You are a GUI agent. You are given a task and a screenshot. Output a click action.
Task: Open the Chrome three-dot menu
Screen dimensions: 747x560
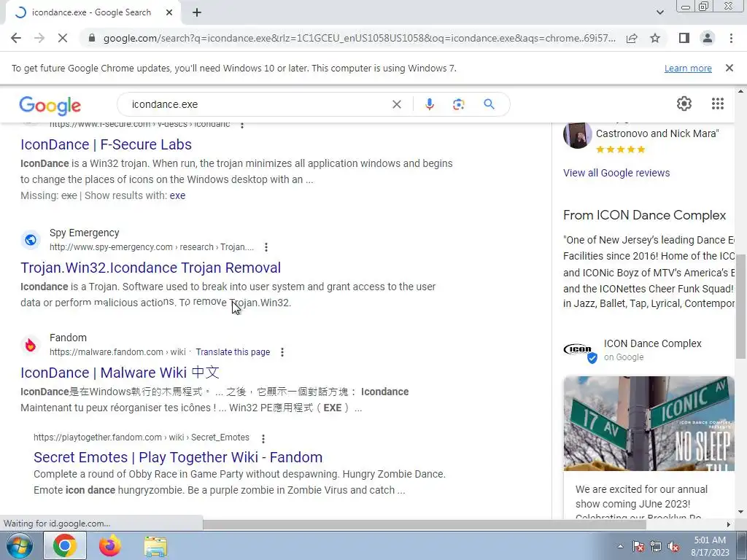pyautogui.click(x=731, y=38)
